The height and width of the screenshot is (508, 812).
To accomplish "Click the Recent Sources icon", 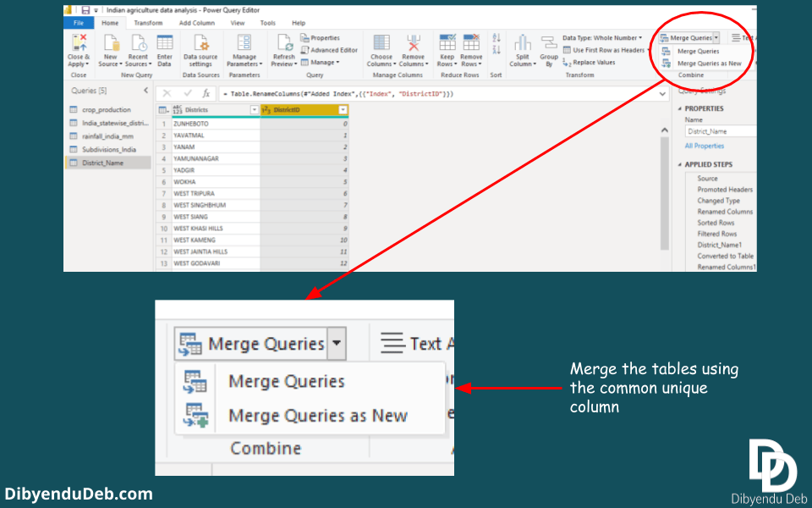I will [x=138, y=42].
